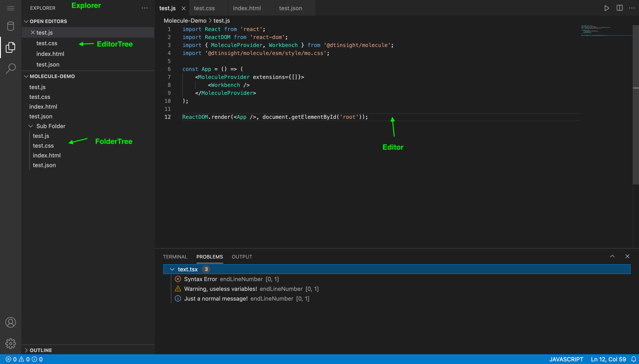Open the hamburger menu icon

tap(10, 8)
